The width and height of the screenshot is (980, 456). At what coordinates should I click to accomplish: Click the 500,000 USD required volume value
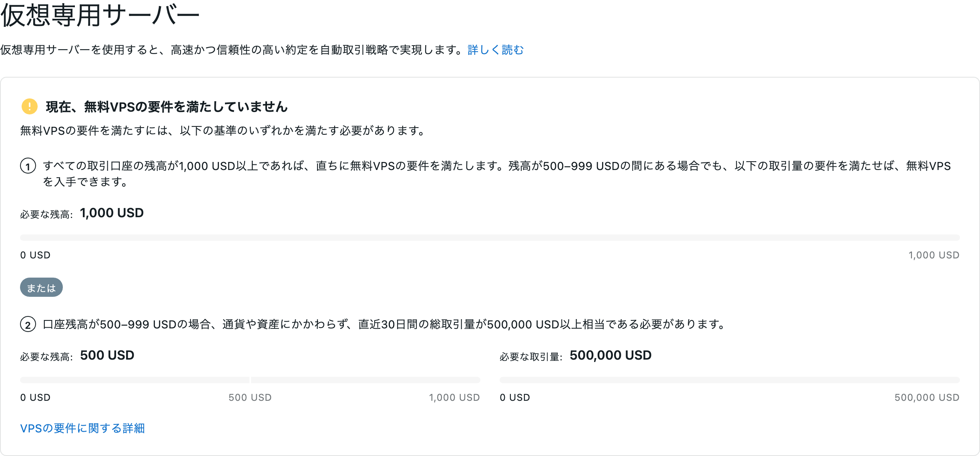tap(610, 355)
